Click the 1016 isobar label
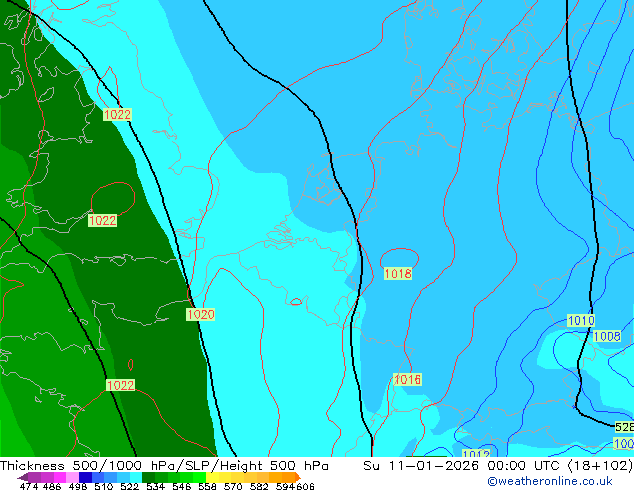This screenshot has height=490, width=634. pos(408,380)
